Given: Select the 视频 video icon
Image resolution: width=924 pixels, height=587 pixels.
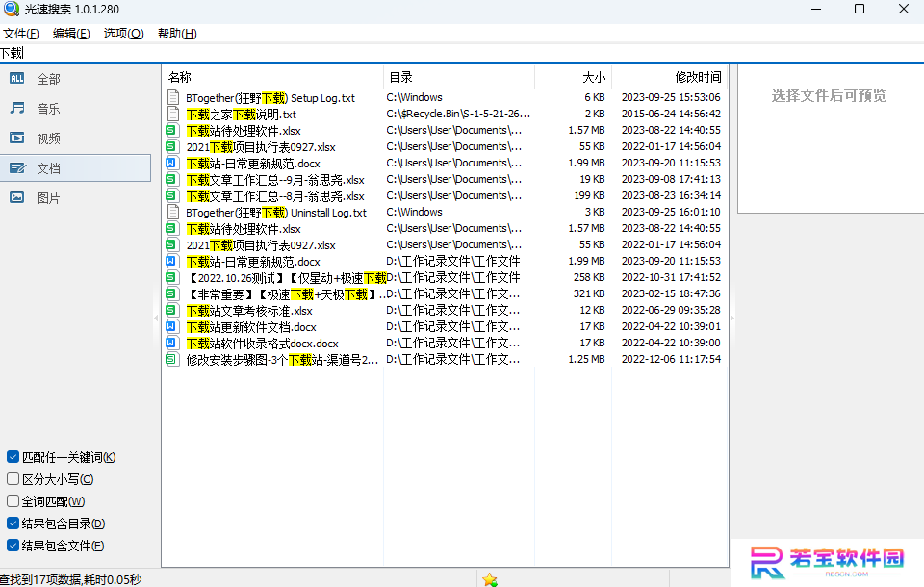Looking at the screenshot, I should pyautogui.click(x=17, y=138).
